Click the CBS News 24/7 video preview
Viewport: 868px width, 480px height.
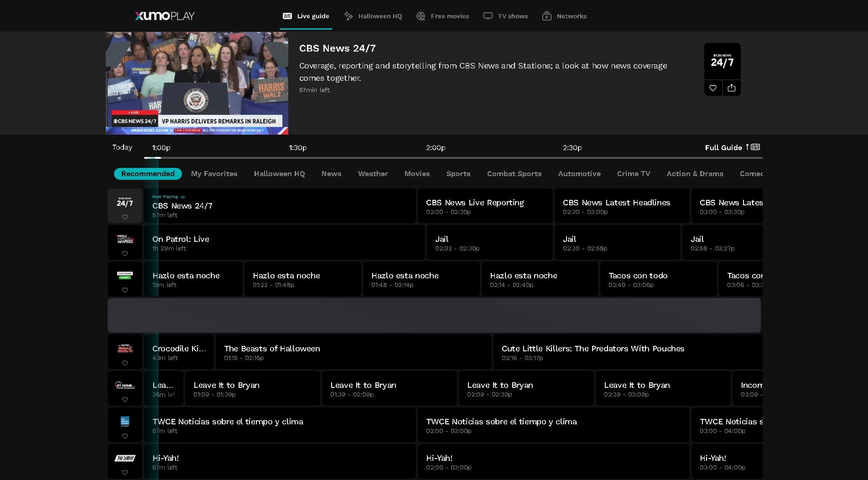tap(197, 83)
